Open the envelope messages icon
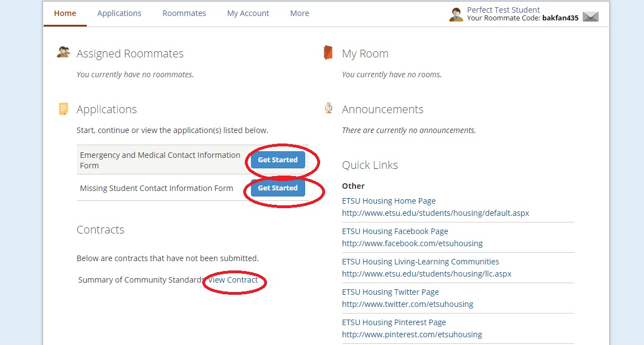Viewport: 644px width, 345px height. [590, 17]
